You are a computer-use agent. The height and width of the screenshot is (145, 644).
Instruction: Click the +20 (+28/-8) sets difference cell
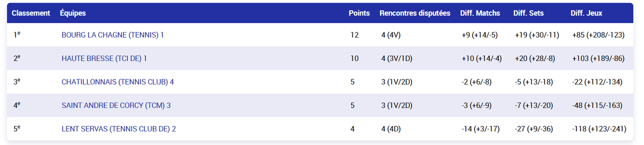click(535, 59)
